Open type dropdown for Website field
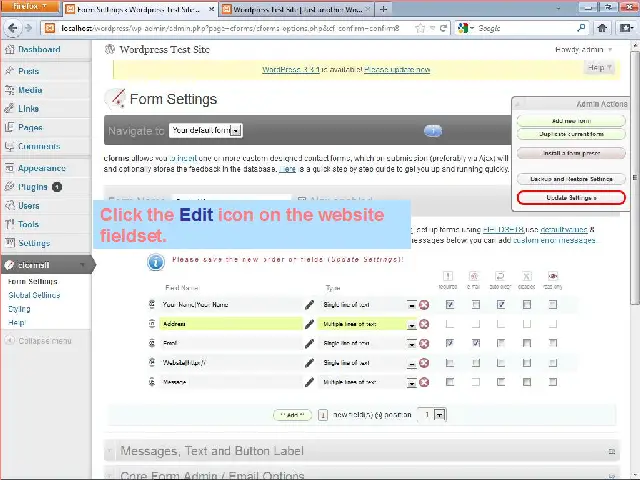 pos(411,363)
